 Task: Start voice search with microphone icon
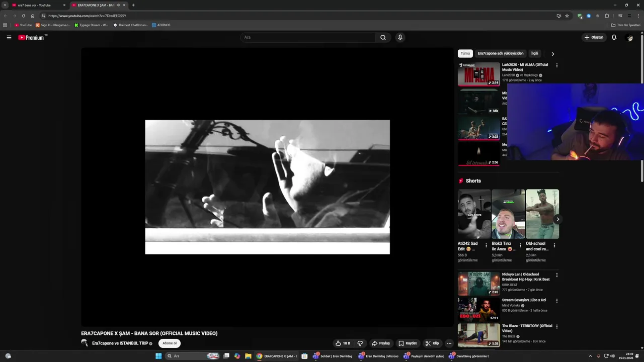(x=400, y=37)
